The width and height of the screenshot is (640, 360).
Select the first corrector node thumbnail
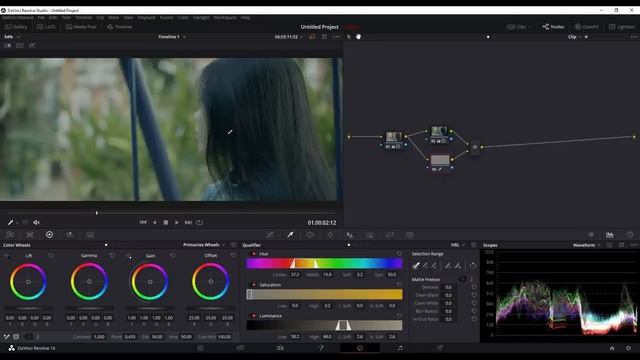(x=394, y=136)
